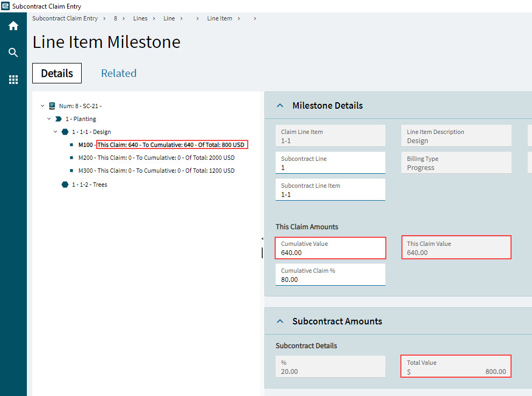Go to Home in the sidebar

click(13, 26)
